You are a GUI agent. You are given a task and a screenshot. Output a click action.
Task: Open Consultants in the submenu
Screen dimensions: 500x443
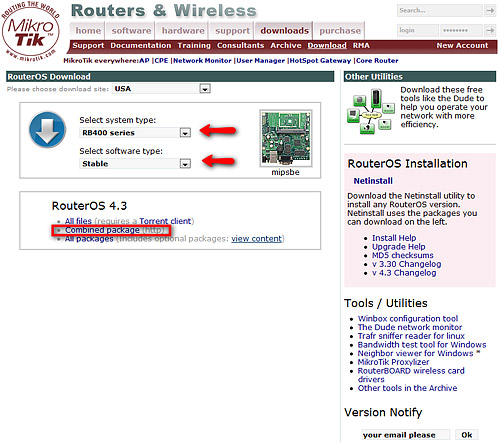pos(240,45)
